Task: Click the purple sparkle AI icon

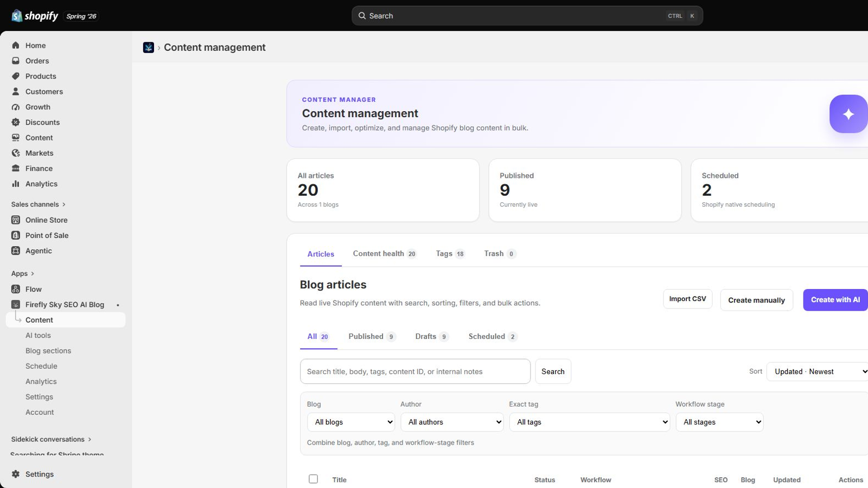Action: tap(848, 114)
